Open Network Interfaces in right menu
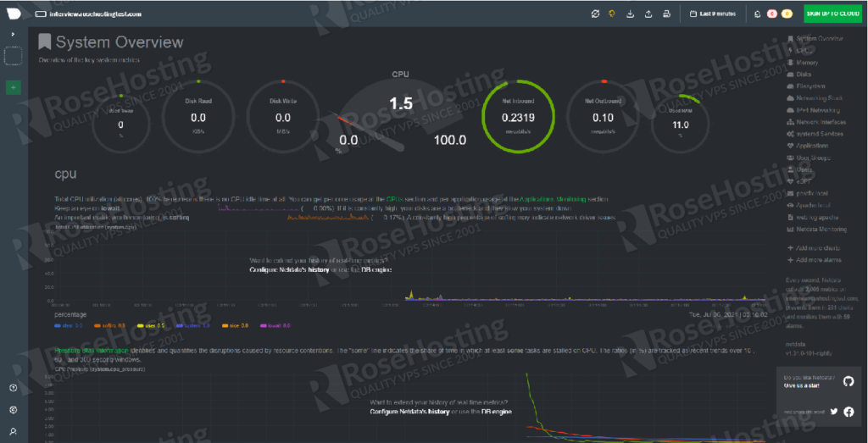868x443 pixels. coord(816,122)
